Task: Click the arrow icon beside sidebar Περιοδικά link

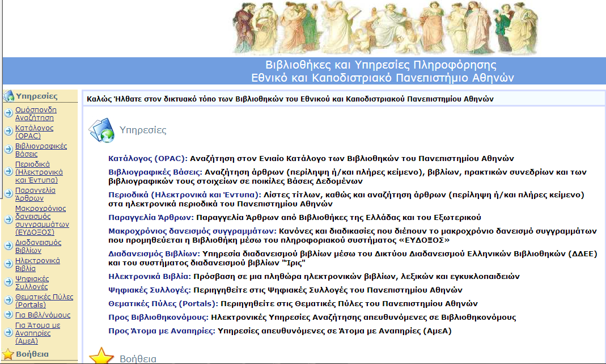Action: pos(9,172)
